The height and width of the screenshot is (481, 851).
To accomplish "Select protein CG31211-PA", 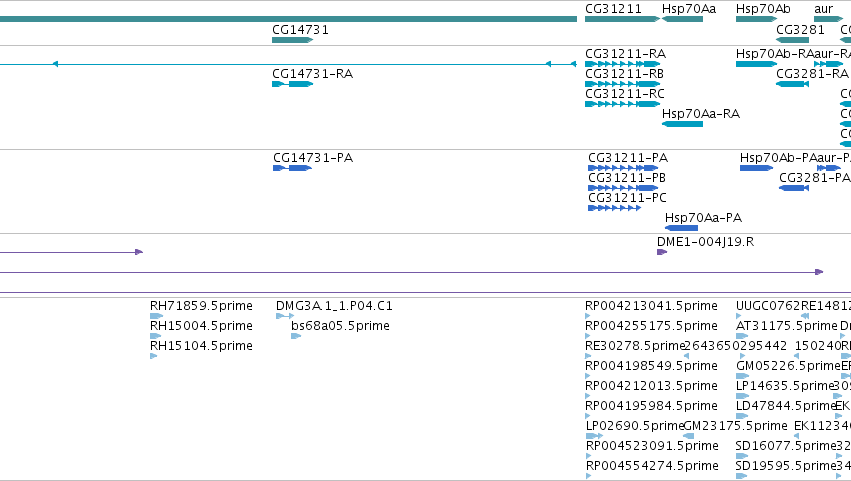I will tap(623, 168).
